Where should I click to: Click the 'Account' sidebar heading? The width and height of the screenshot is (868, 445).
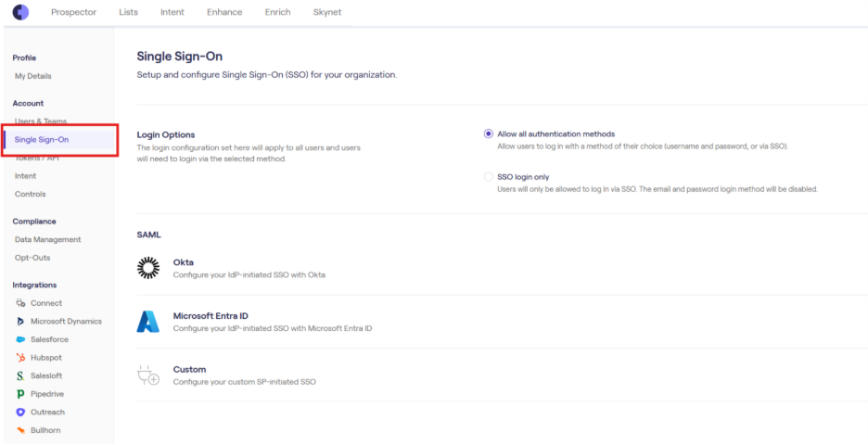(x=28, y=104)
